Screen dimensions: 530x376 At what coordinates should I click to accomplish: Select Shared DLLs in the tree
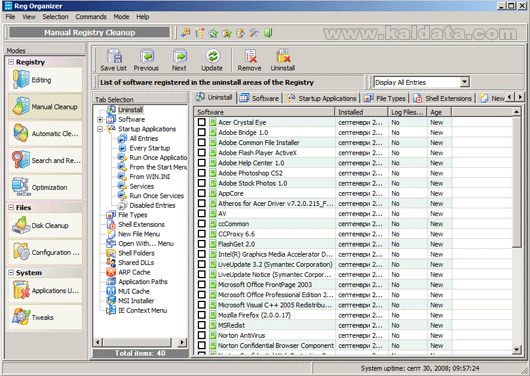click(136, 262)
